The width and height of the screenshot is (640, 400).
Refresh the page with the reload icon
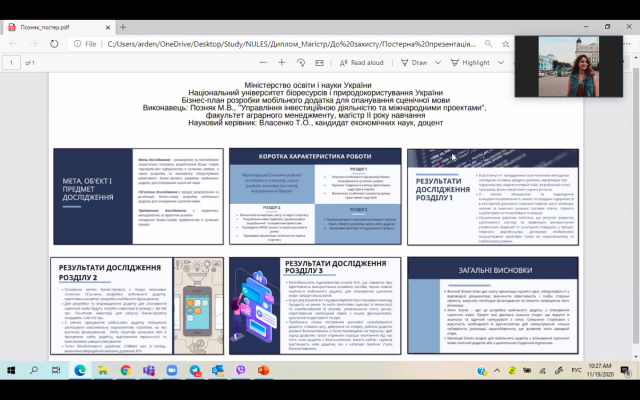(x=54, y=44)
